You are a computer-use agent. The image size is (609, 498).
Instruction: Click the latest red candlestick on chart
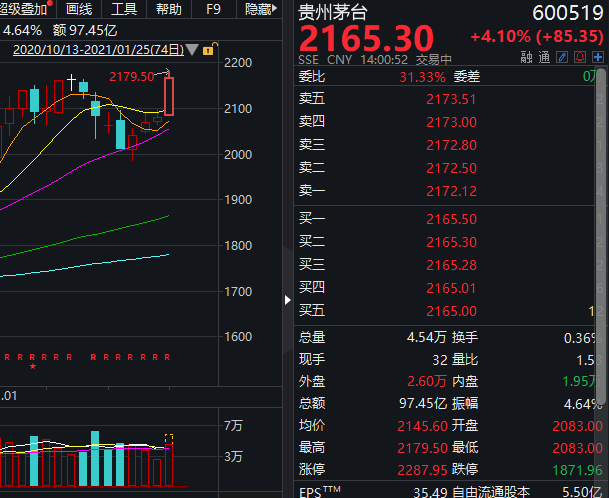(169, 97)
